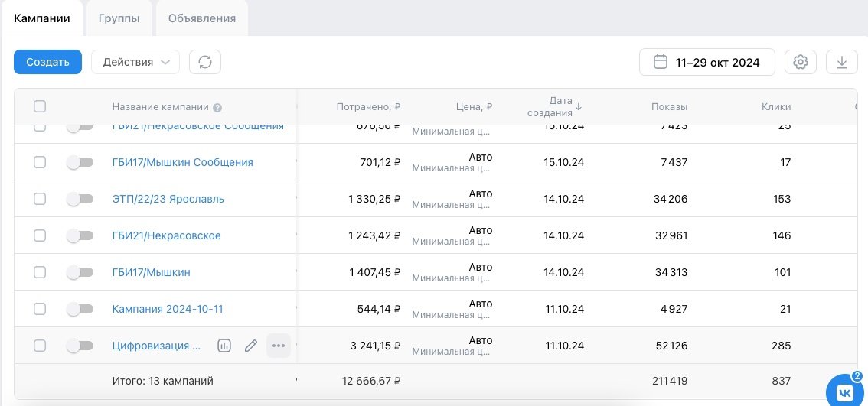Check the select-all header checkbox
Screen dimensions: 868x406
pos(40,106)
